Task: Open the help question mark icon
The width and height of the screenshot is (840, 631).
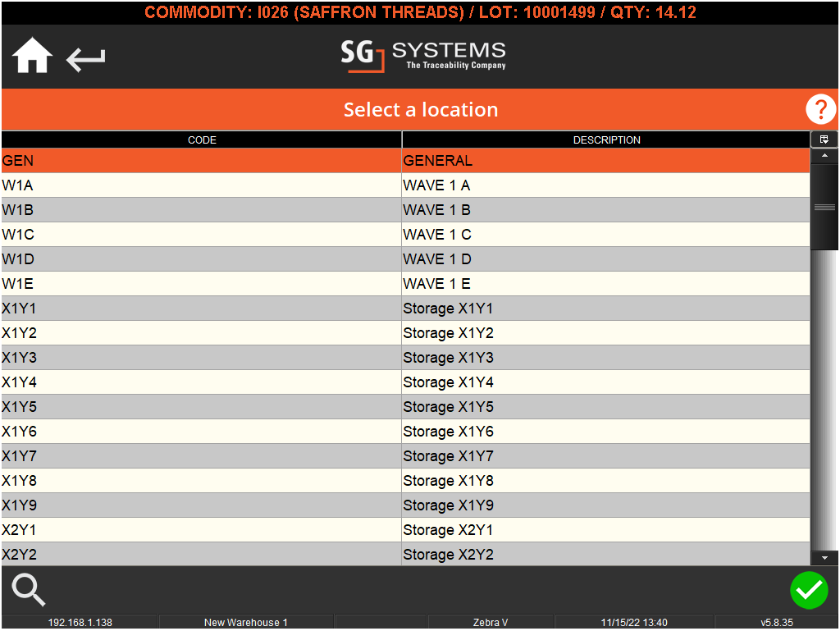Action: [x=819, y=109]
